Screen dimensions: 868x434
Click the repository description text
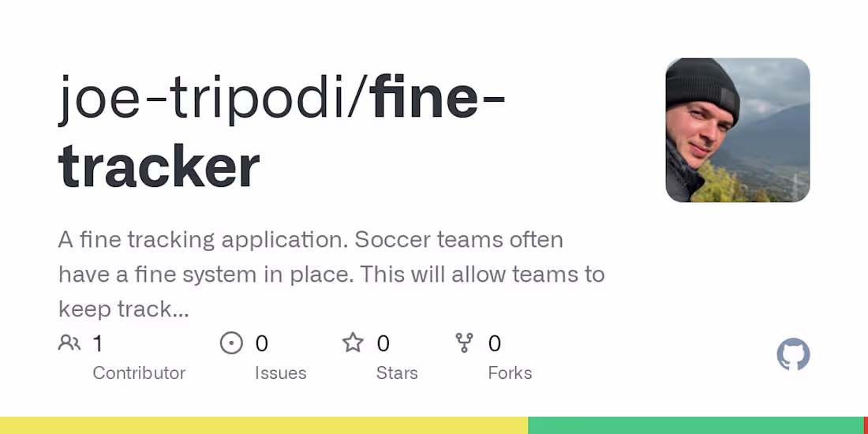point(331,274)
